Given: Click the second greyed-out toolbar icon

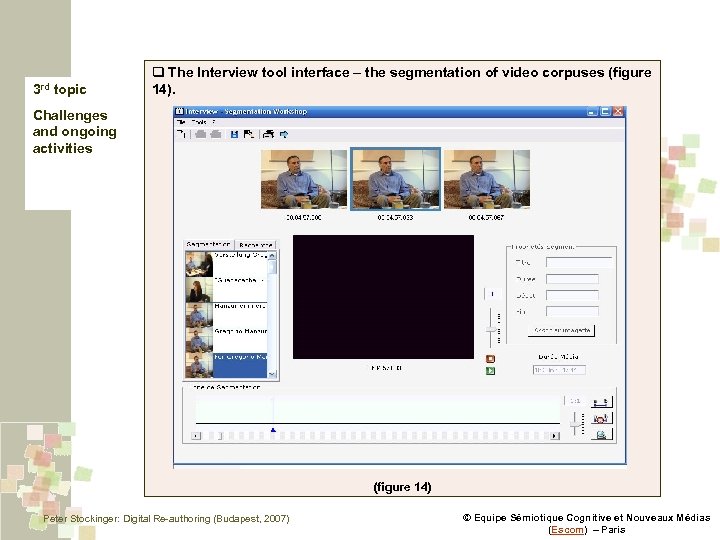Looking at the screenshot, I should pos(216,134).
